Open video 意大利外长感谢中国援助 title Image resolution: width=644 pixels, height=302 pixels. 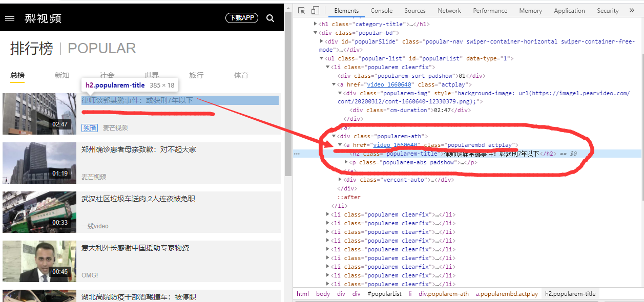[x=135, y=248]
